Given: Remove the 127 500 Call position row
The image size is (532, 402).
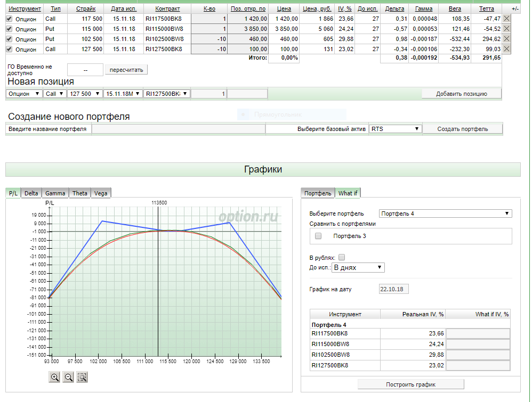Looking at the screenshot, I should pyautogui.click(x=506, y=49).
